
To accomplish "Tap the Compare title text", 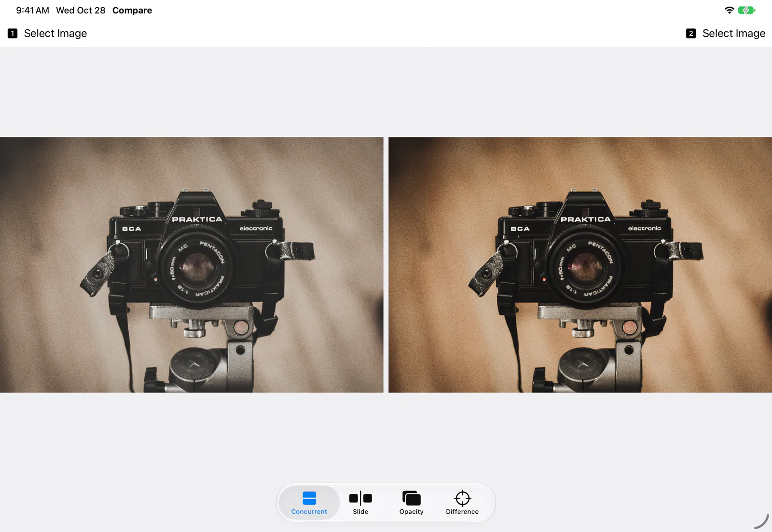I will click(132, 11).
